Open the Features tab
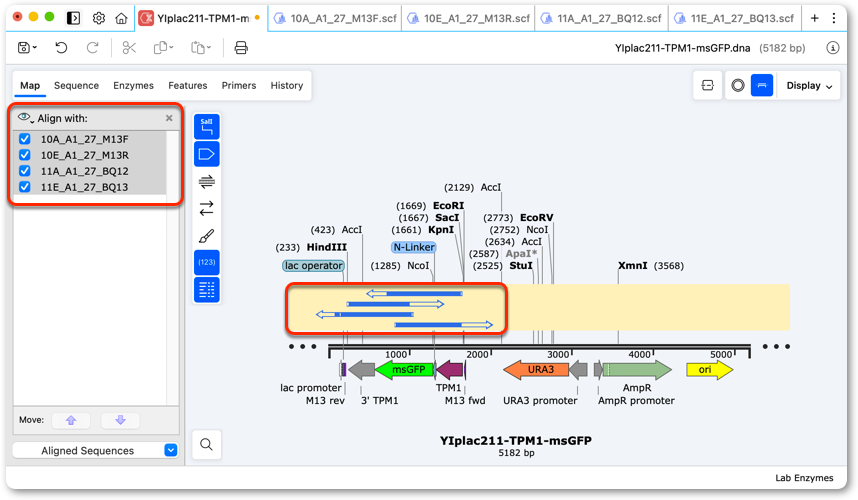The width and height of the screenshot is (858, 500). 188,85
